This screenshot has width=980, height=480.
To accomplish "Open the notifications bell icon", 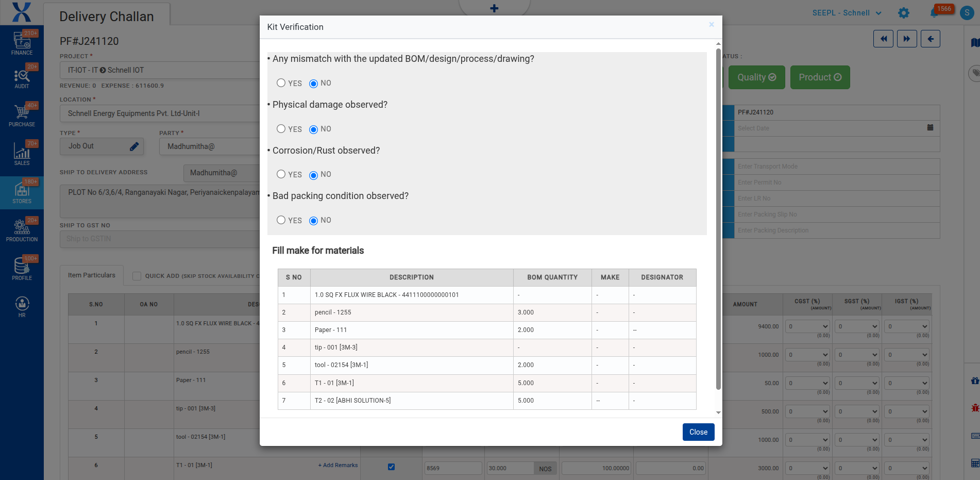I will (934, 13).
